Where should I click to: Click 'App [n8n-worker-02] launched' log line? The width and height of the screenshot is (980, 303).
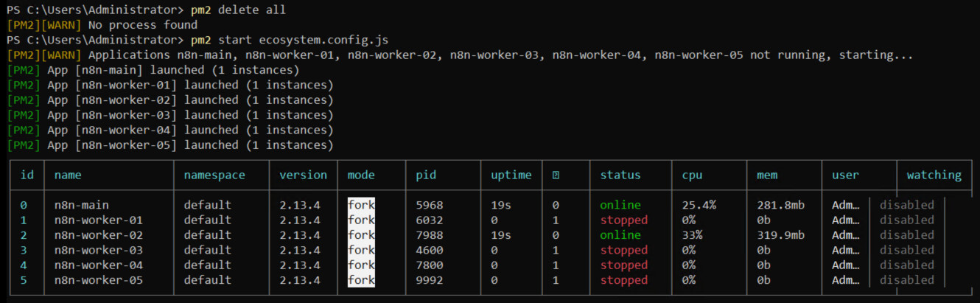pos(169,100)
